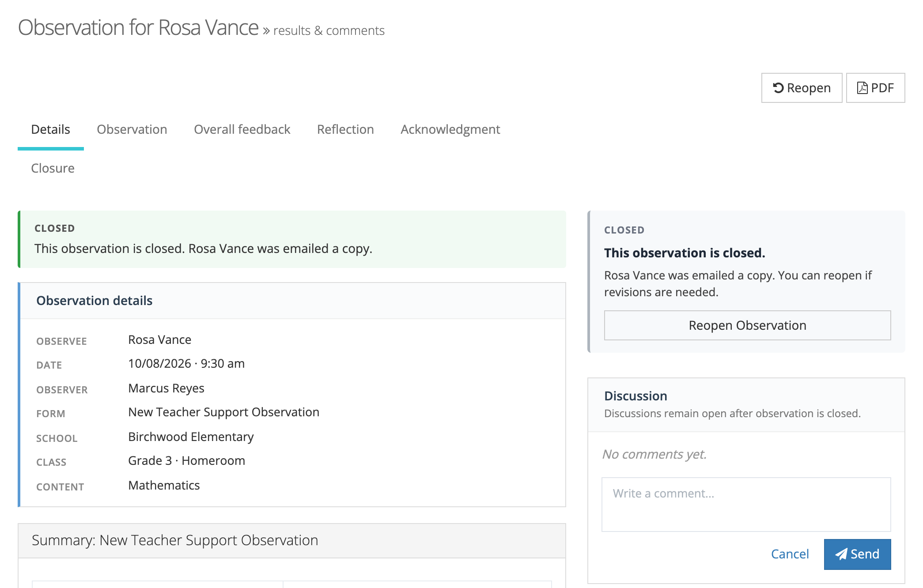Click the class value Grade 3 · Homeroom
Screen dimensions: 923x588
pyautogui.click(x=186, y=460)
